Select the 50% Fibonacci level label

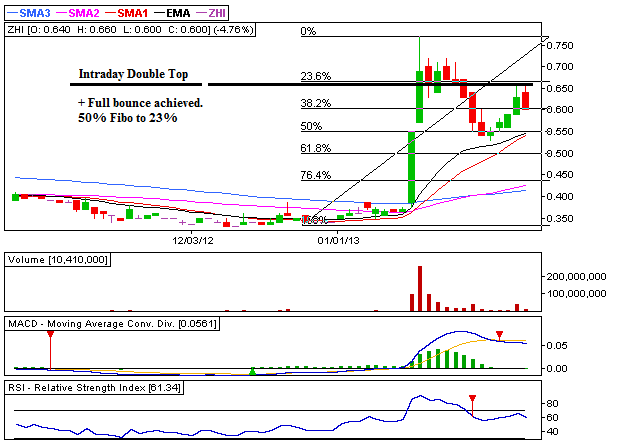311,126
